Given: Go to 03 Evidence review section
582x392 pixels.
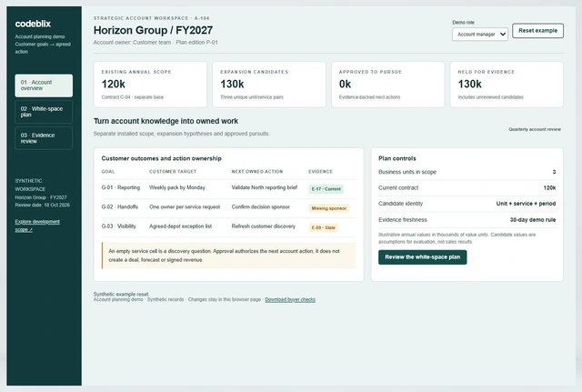Looking at the screenshot, I should pos(44,138).
